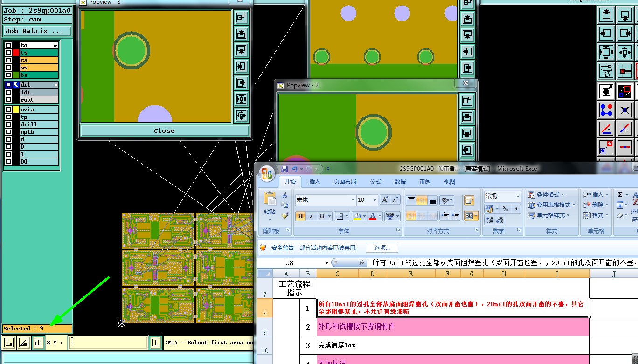The width and height of the screenshot is (638, 364).
Task: Open the Excel font size dropdown
Action: (x=374, y=200)
